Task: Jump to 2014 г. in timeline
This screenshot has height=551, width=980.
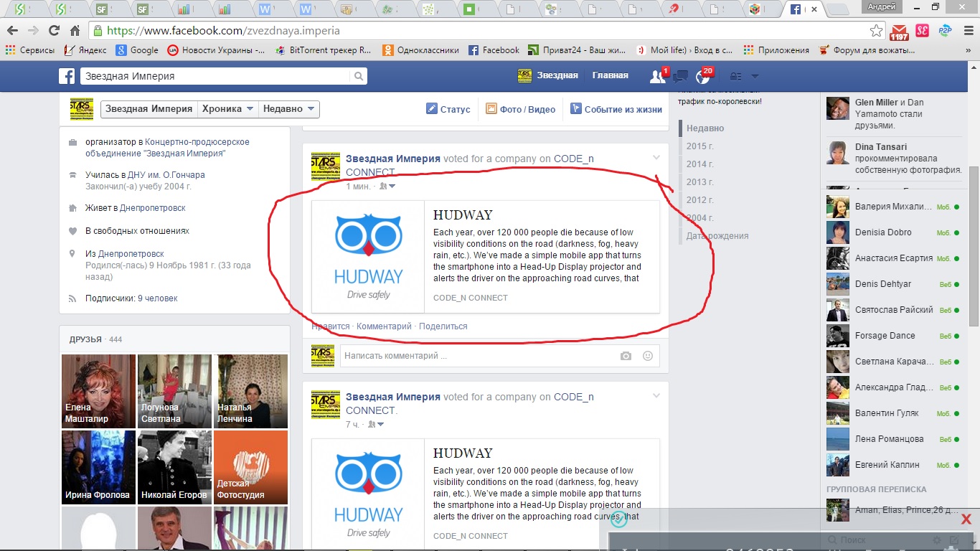Action: [x=699, y=164]
